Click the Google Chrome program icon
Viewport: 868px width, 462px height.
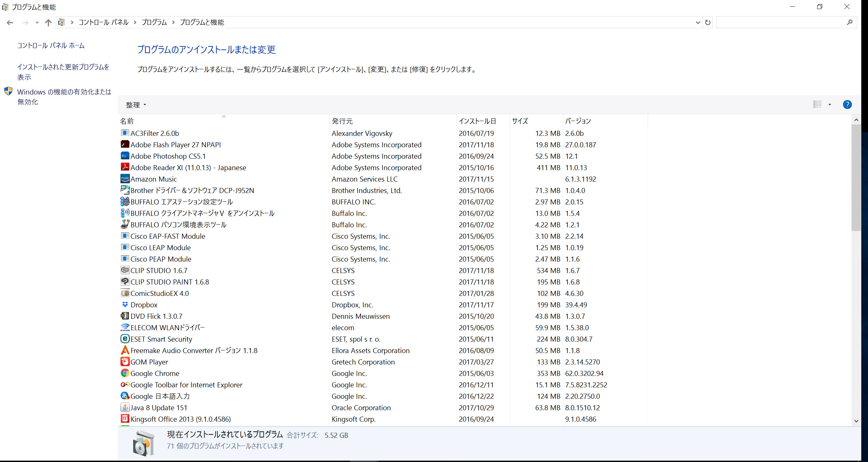click(x=125, y=373)
